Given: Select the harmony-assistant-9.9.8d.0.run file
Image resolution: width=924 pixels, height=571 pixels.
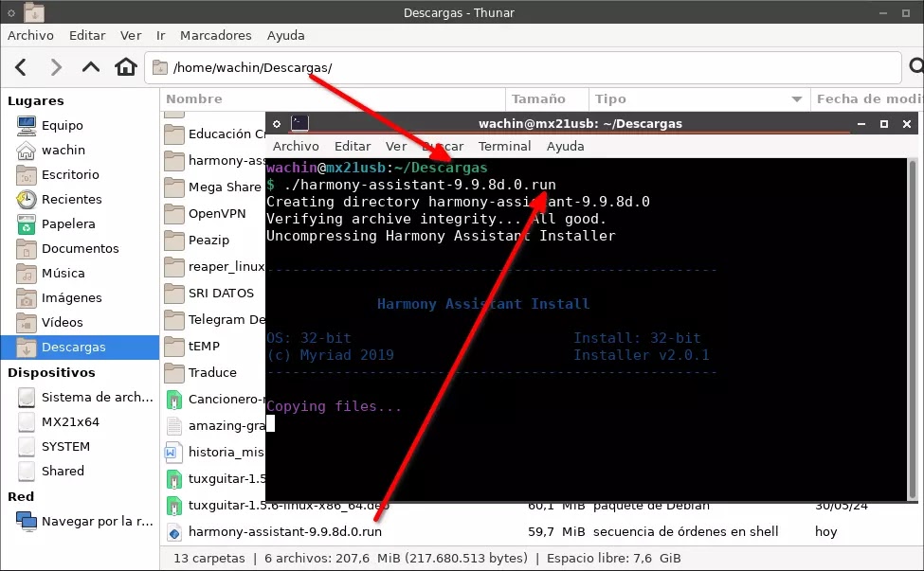Looking at the screenshot, I should [x=284, y=532].
